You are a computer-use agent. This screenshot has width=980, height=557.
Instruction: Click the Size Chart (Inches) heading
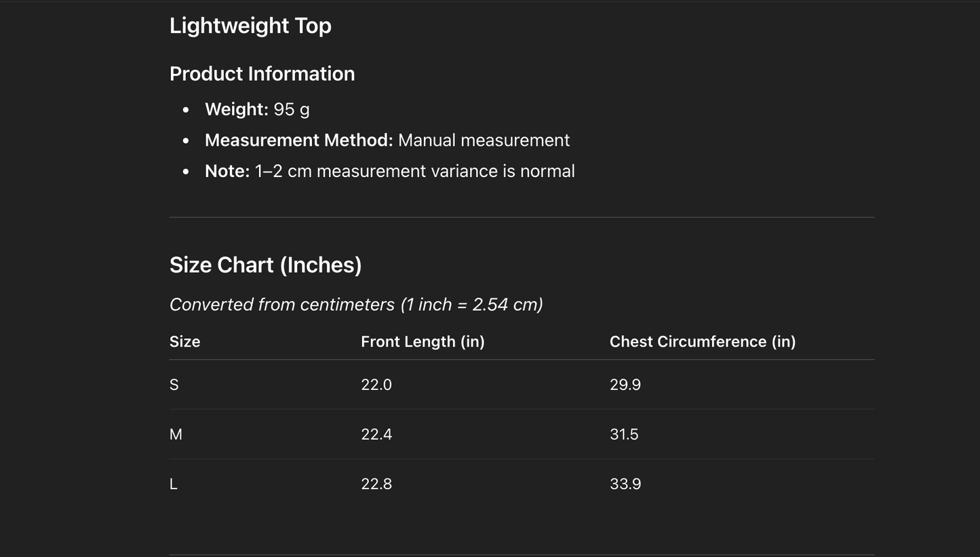click(265, 265)
